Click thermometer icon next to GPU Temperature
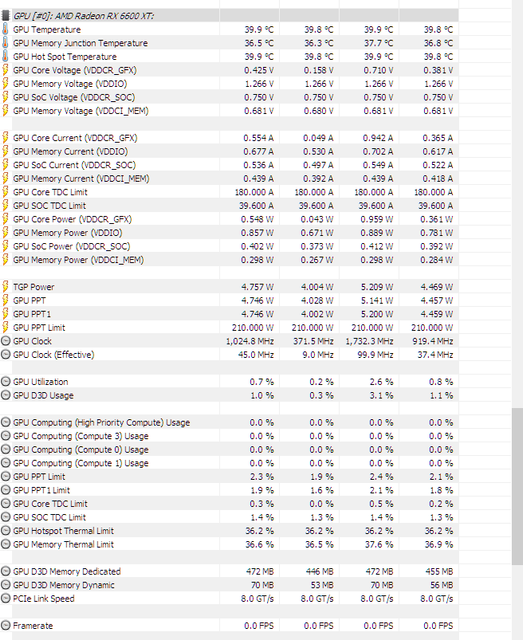Image resolution: width=523 pixels, height=640 pixels. [x=5, y=29]
